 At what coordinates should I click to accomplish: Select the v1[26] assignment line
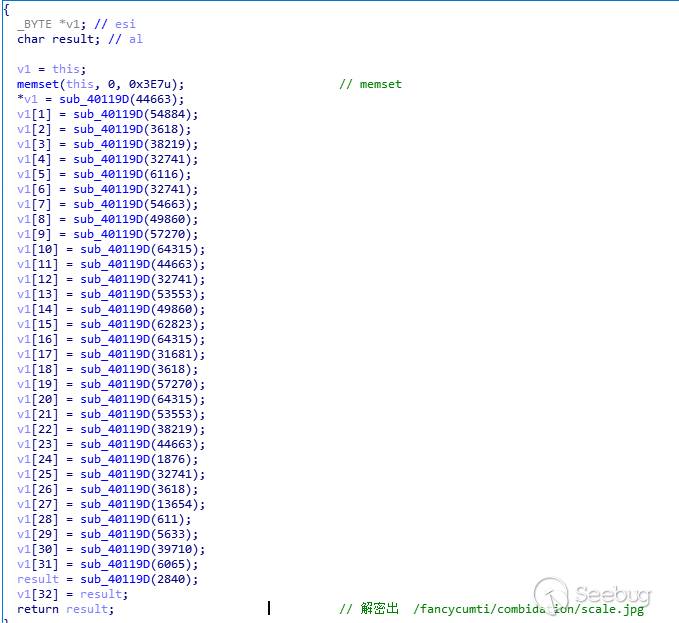tap(107, 490)
